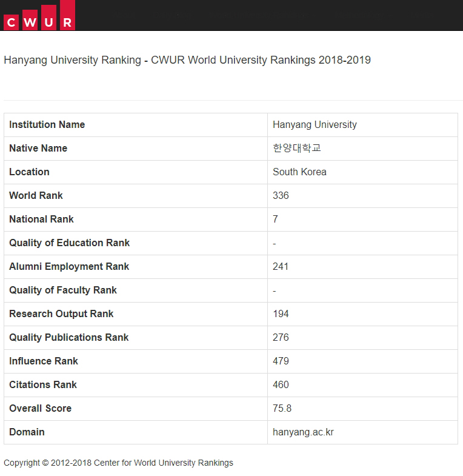Viewport: 463px width, 476px height.
Task: Select the National Rank label
Action: [41, 220]
